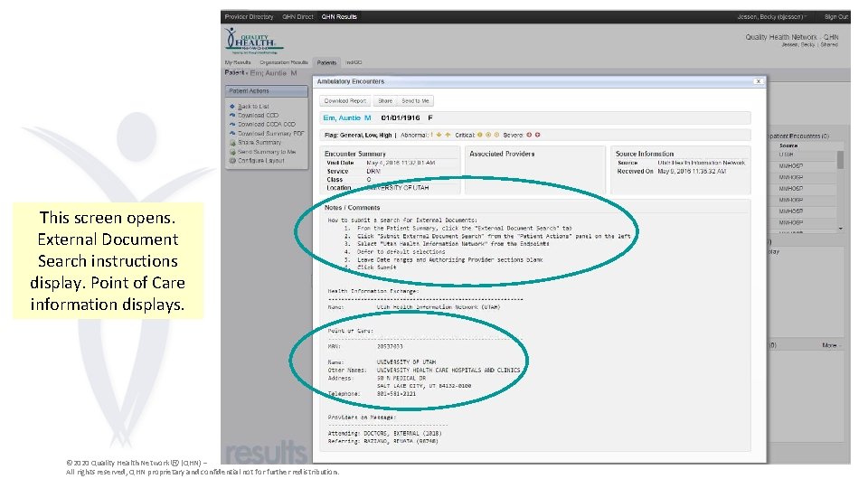This screenshot has height=488, width=868.
Task: Click the Ambulatory Encounters dialog title
Action: coord(351,81)
